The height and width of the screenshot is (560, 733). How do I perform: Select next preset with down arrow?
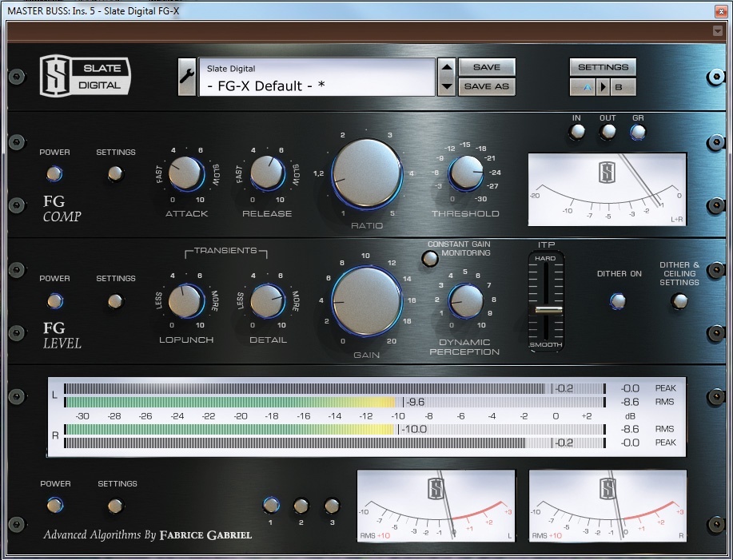click(447, 86)
